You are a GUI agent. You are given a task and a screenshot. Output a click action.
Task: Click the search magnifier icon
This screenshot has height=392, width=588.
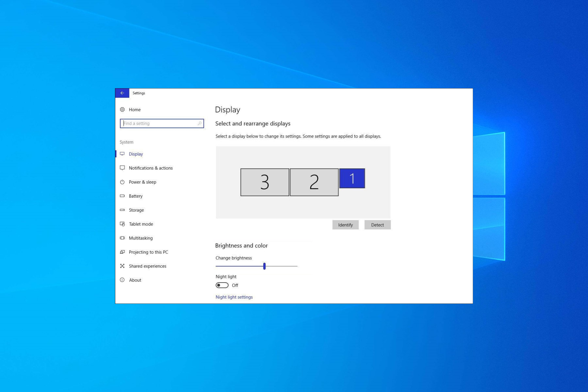click(200, 123)
